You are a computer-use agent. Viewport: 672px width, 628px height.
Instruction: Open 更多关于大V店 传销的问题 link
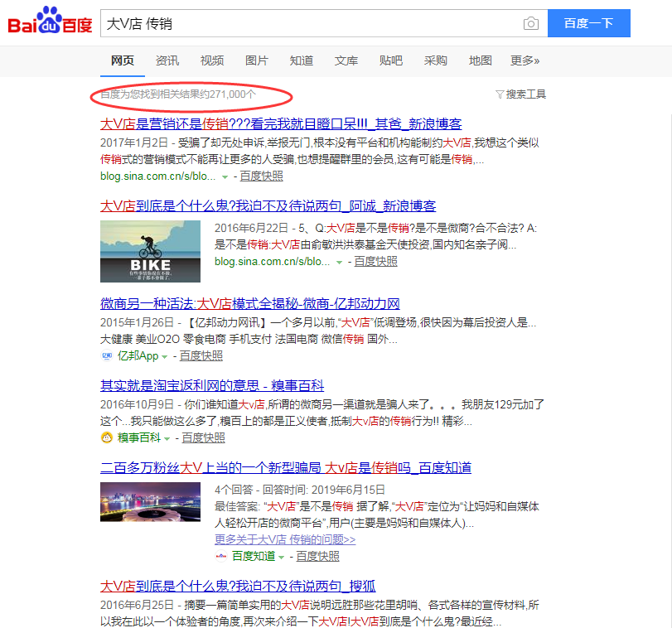click(285, 539)
